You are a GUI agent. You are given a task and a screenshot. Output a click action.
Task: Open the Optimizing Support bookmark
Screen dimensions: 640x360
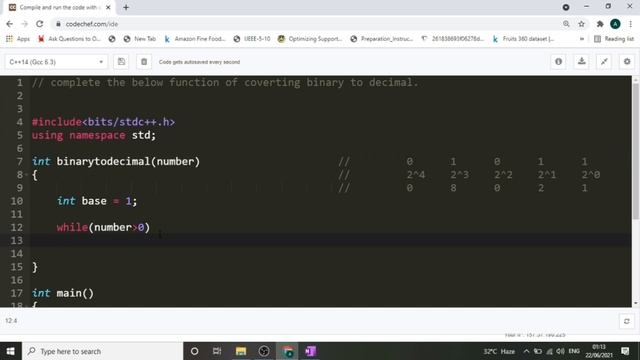click(310, 39)
